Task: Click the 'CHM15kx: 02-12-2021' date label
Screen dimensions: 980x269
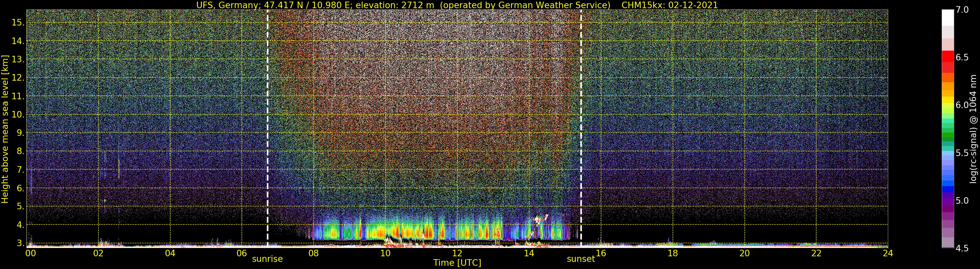Action: (x=669, y=5)
